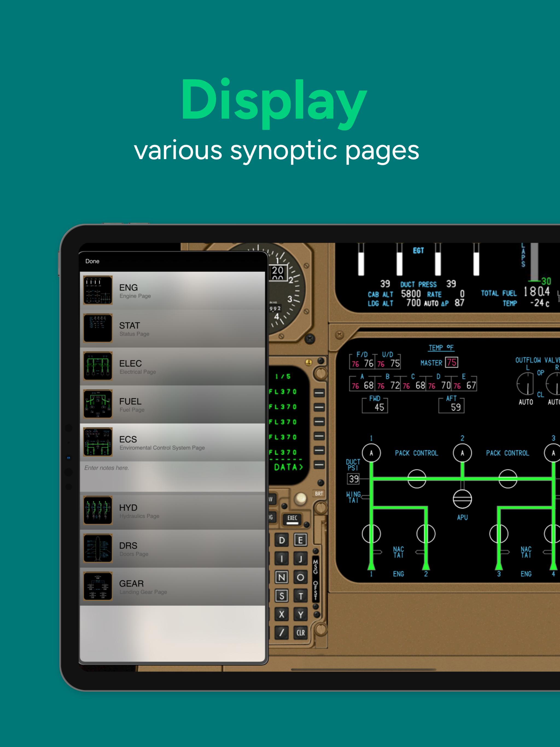Screen dimensions: 560x747
Task: Open the ECS page thumbnail
Action: coord(98,442)
